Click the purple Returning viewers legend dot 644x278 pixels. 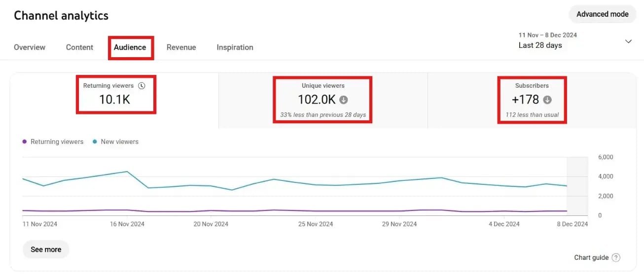tap(25, 142)
